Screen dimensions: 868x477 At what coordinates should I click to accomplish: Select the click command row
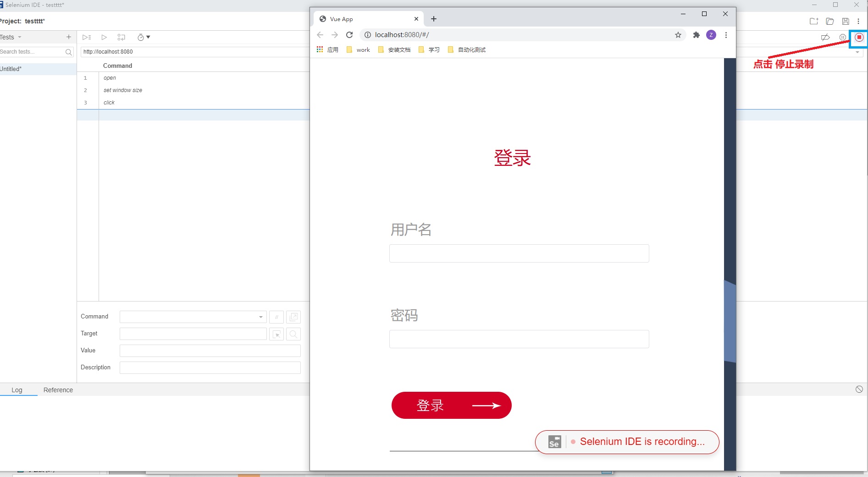point(193,103)
